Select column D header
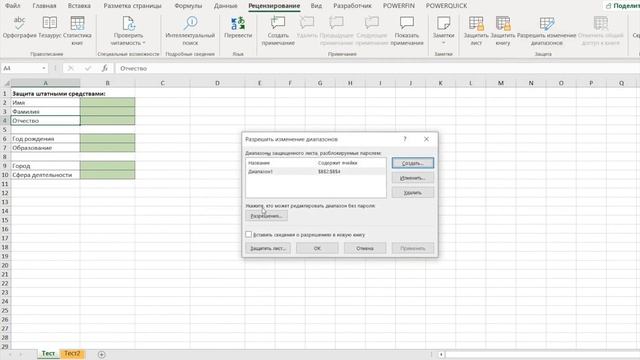Viewport: 640px width, 360px height. pos(217,83)
